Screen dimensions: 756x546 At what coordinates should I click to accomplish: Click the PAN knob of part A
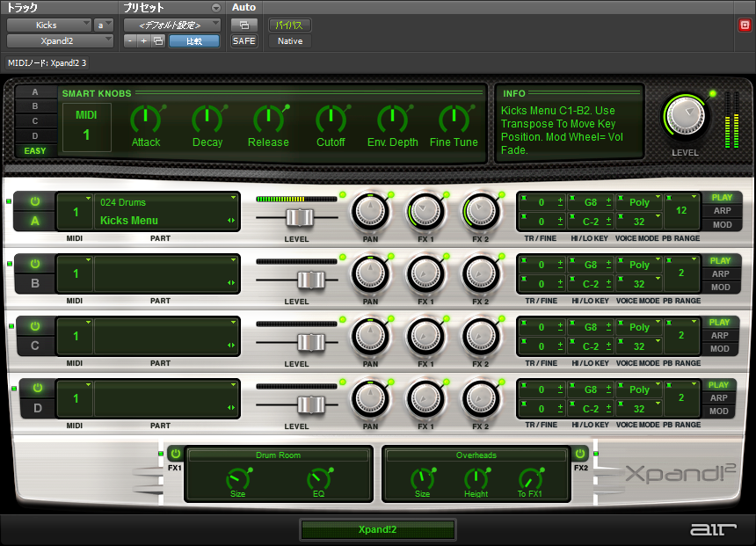[370, 212]
